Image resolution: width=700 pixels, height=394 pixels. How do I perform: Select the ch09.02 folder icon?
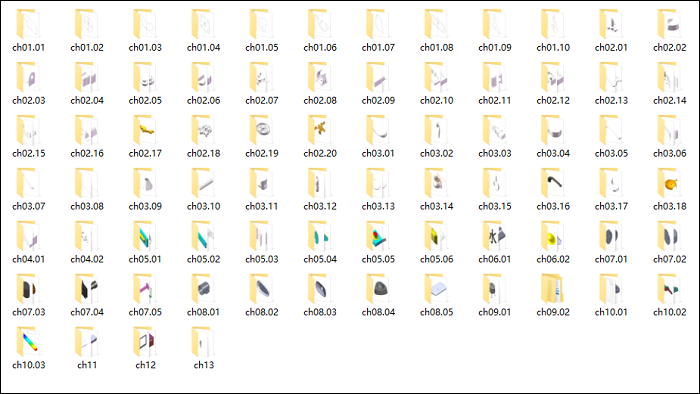coord(553,289)
